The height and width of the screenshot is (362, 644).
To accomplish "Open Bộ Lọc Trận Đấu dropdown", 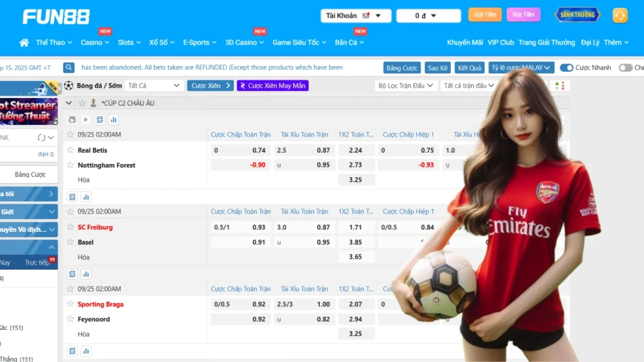I will 406,85.
